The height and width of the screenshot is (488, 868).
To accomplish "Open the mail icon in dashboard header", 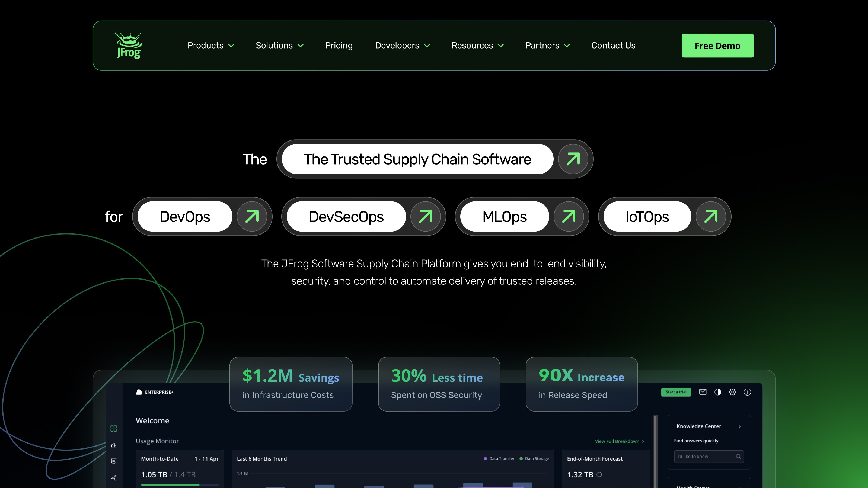I will click(703, 392).
